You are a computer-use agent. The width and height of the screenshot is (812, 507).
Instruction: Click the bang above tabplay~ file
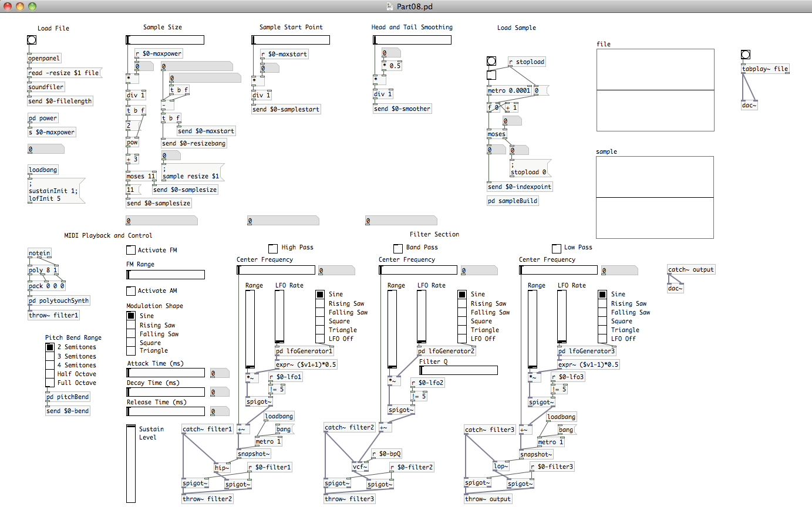[746, 55]
